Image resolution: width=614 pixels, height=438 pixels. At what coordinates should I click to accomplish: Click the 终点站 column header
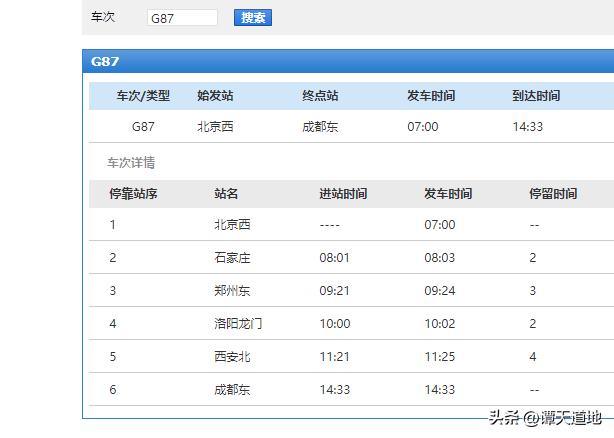(x=320, y=96)
